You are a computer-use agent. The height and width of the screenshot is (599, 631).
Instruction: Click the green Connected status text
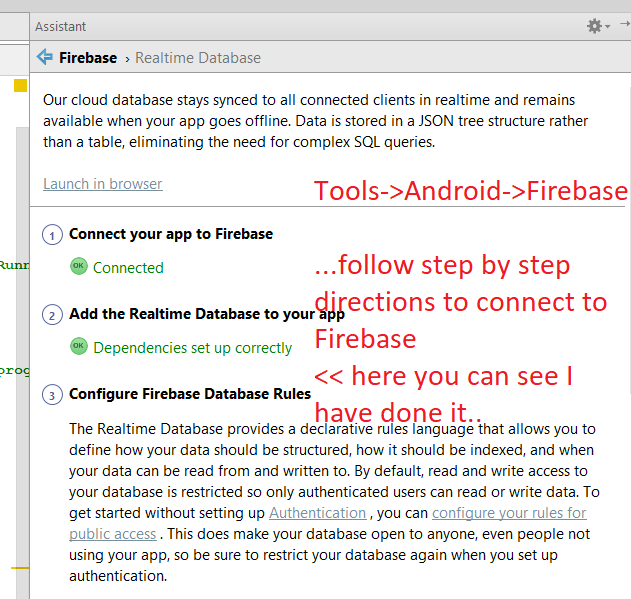click(128, 268)
